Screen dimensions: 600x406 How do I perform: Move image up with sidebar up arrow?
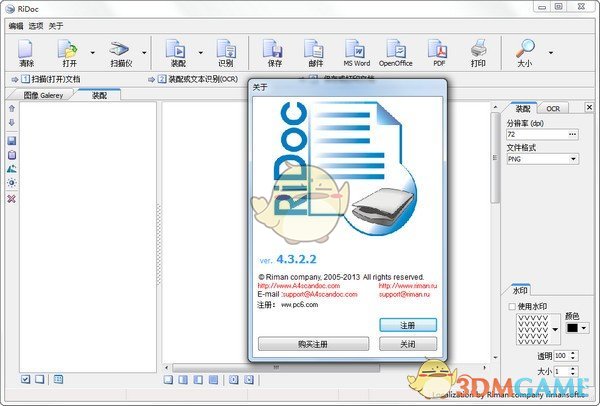click(11, 109)
